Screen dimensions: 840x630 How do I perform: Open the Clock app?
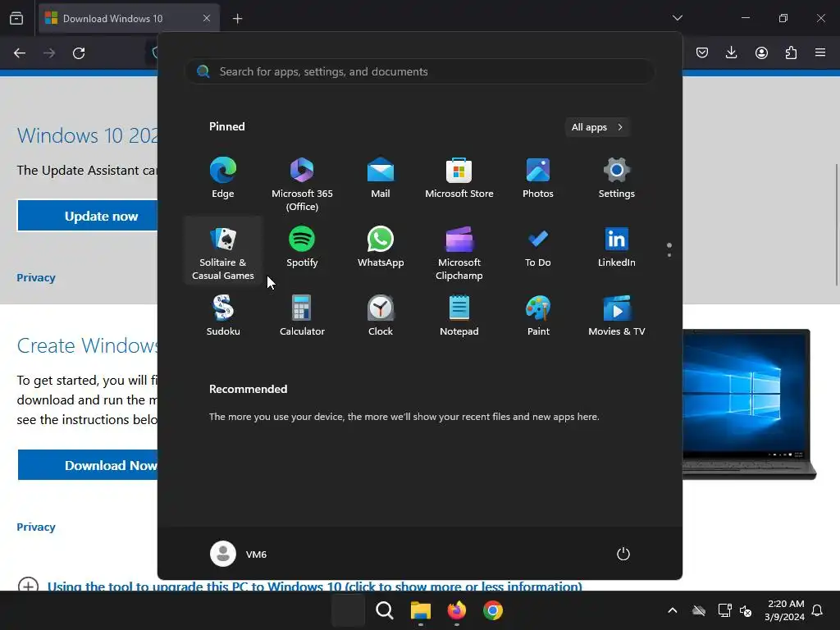[381, 316]
